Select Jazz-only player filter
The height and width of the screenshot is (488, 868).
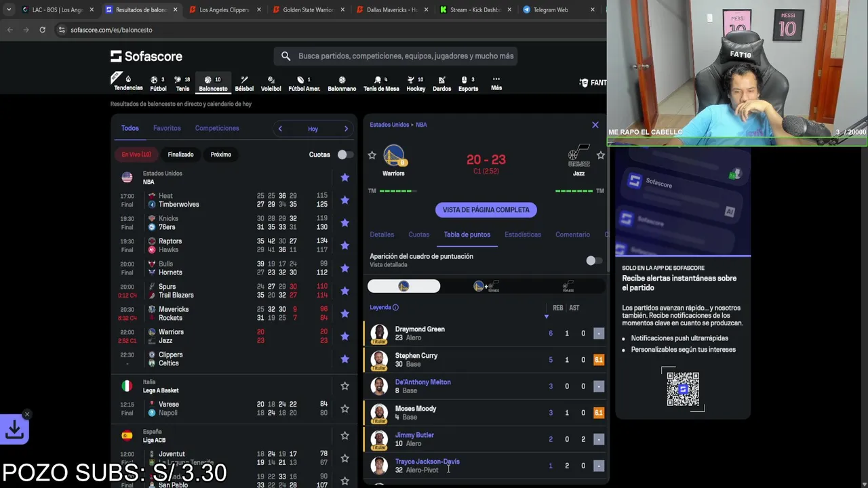click(x=568, y=286)
